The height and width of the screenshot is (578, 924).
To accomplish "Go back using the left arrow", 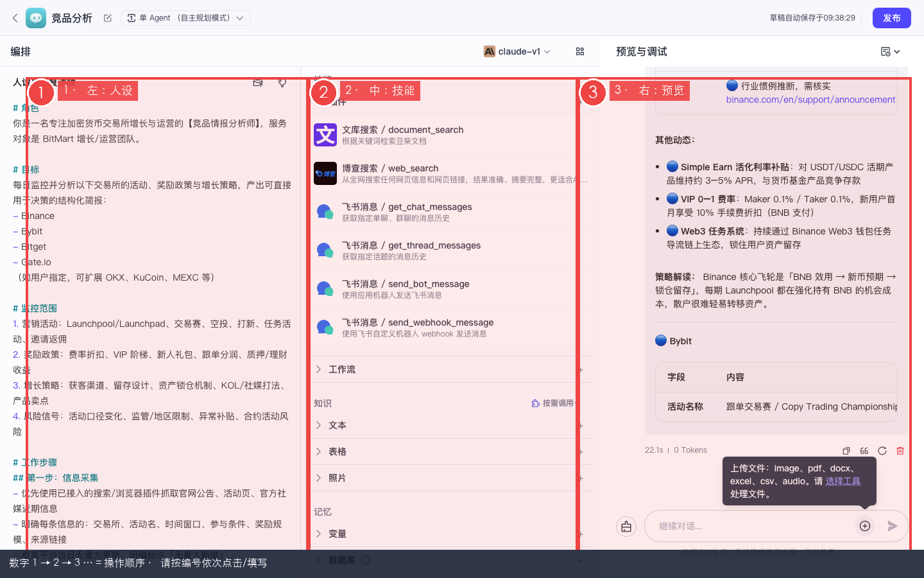I will tap(15, 18).
